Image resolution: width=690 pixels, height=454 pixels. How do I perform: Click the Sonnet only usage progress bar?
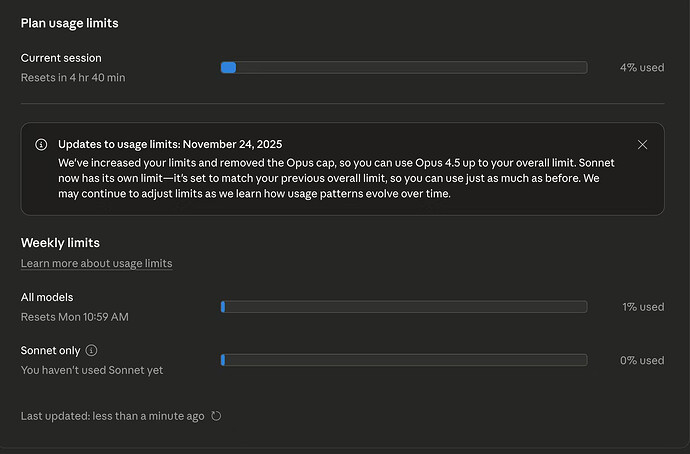pos(403,360)
